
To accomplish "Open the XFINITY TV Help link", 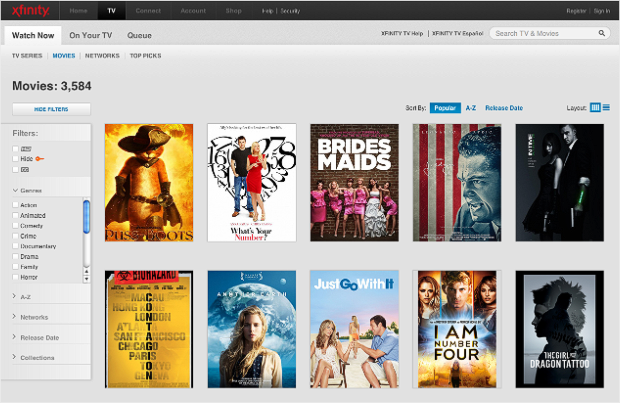I will pos(402,34).
